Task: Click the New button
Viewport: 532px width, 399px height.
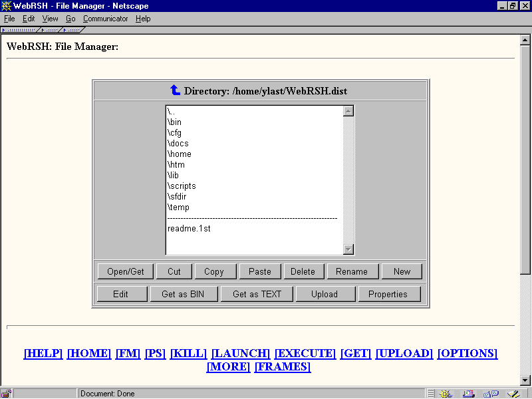Action: click(x=402, y=271)
